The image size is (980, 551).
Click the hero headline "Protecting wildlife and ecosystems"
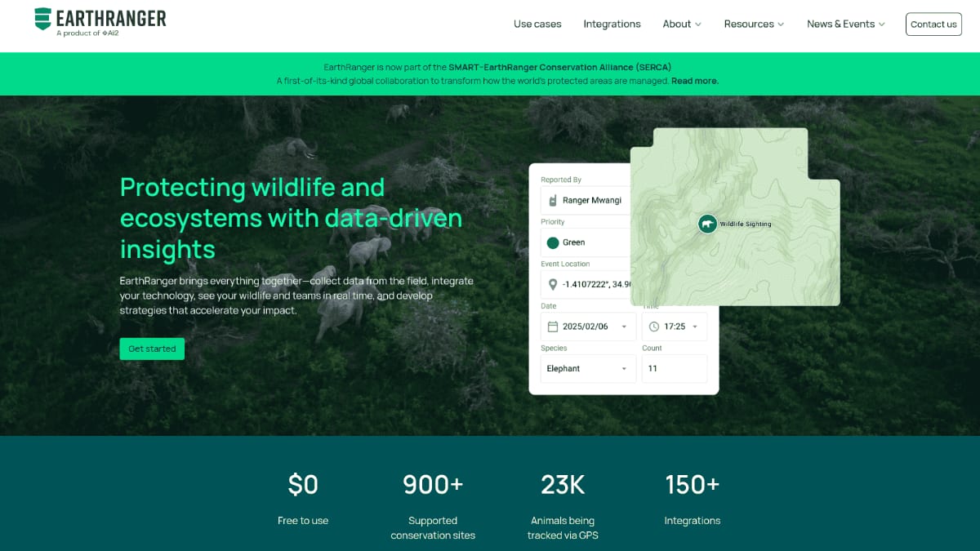(292, 218)
